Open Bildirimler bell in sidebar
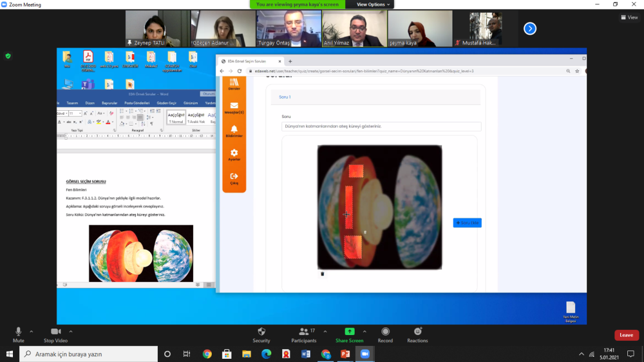Viewport: 644px width, 362px height. [x=234, y=131]
